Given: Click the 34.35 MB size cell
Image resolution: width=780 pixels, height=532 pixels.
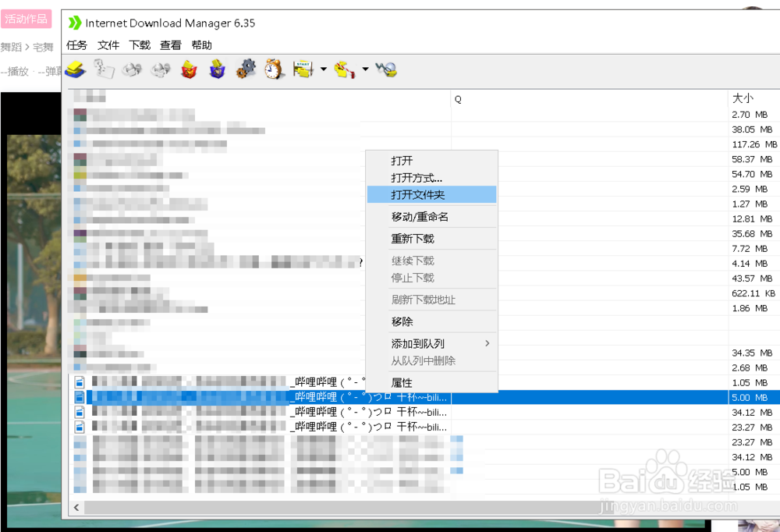Looking at the screenshot, I should pos(752,353).
